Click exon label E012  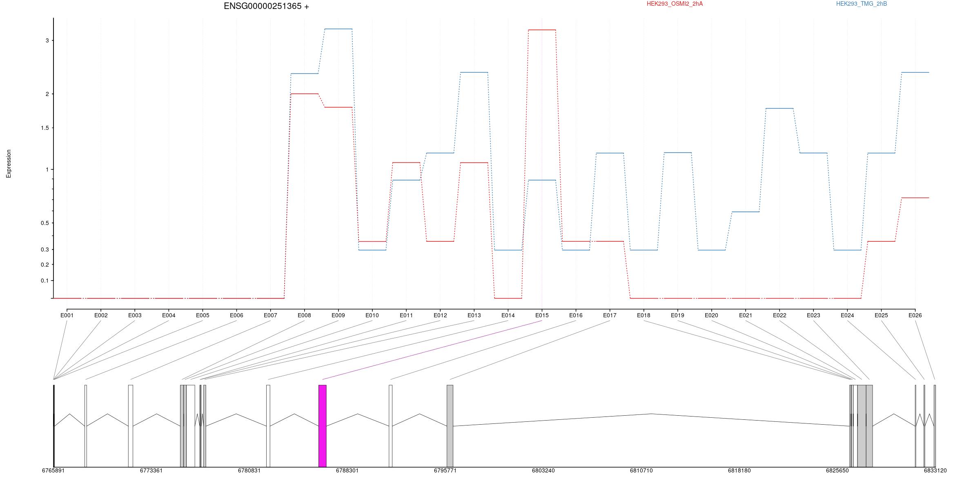pos(440,315)
